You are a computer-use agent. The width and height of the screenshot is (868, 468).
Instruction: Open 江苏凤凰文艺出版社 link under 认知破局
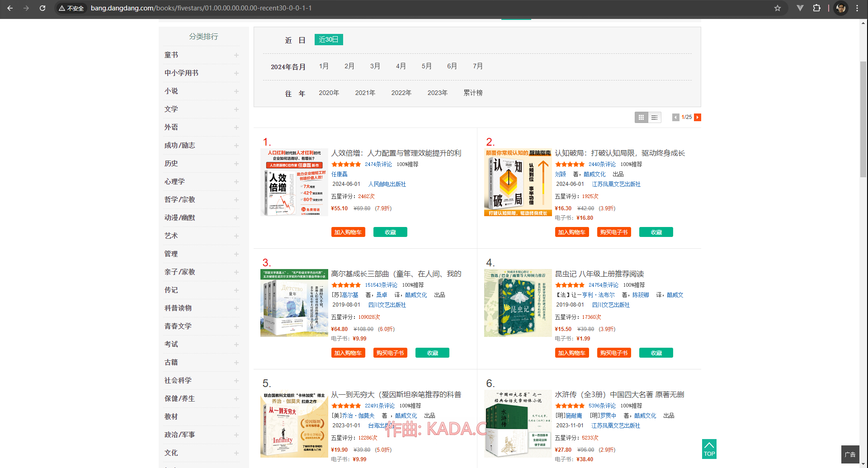(616, 184)
